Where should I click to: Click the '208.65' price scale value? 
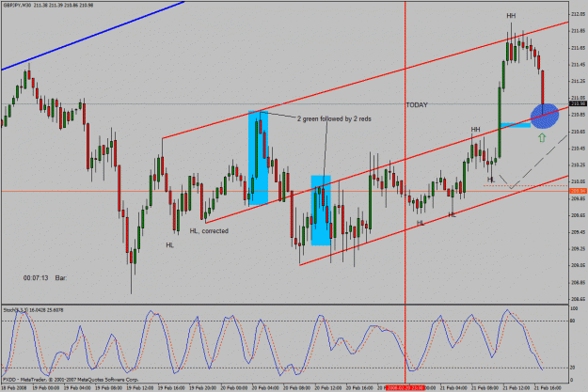click(x=578, y=299)
